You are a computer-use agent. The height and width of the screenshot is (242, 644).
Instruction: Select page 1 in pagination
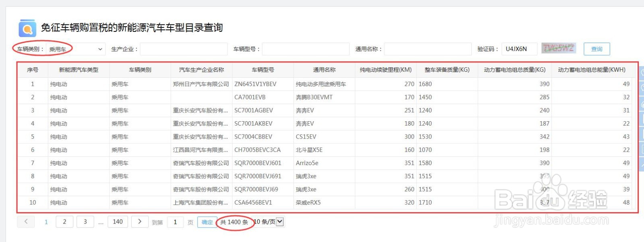(x=46, y=222)
